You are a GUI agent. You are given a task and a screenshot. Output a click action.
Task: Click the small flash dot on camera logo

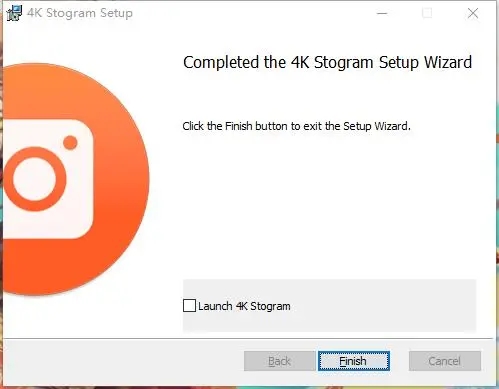click(70, 143)
